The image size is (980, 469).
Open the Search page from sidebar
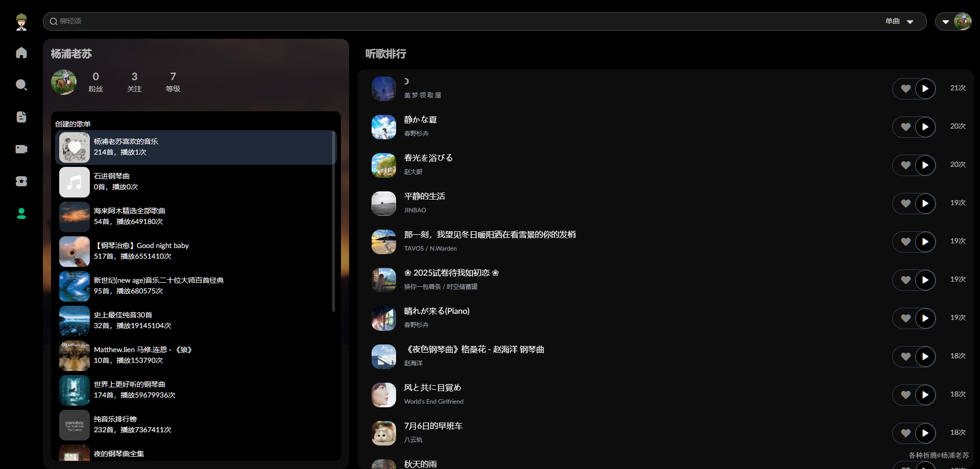coord(21,85)
